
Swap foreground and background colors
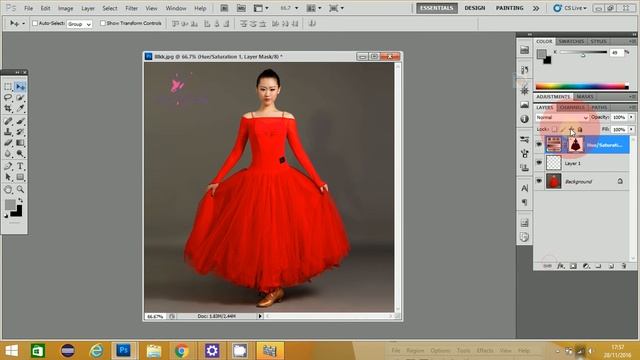click(x=20, y=200)
